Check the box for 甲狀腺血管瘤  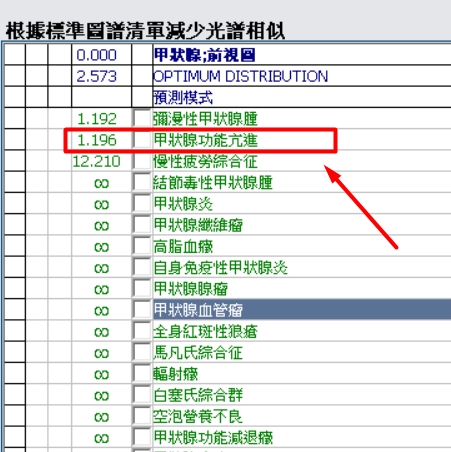pyautogui.click(x=142, y=310)
